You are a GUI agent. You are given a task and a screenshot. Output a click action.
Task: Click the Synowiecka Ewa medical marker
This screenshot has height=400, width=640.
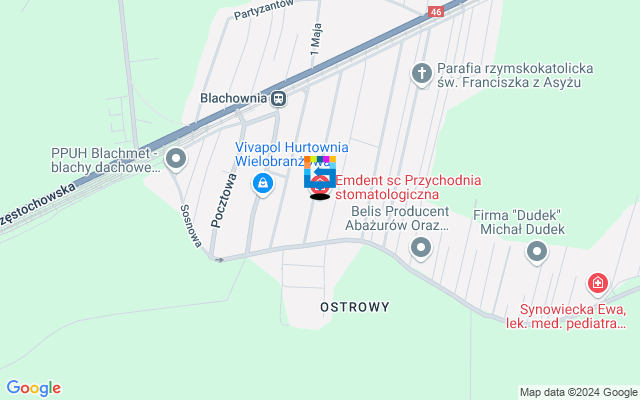click(598, 284)
